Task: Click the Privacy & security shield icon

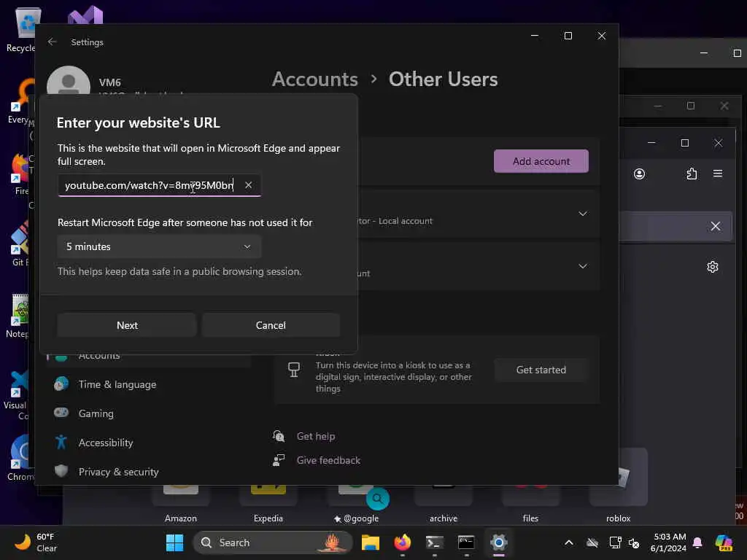Action: (x=61, y=471)
